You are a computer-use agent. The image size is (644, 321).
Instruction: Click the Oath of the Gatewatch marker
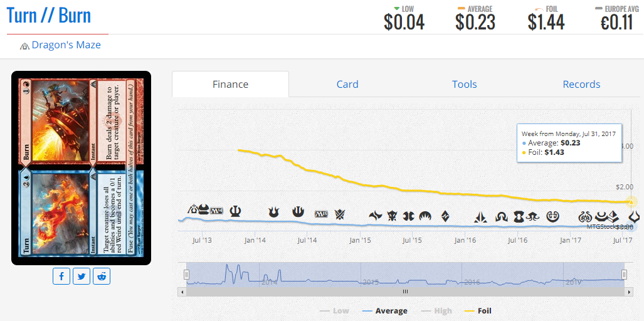(x=480, y=217)
